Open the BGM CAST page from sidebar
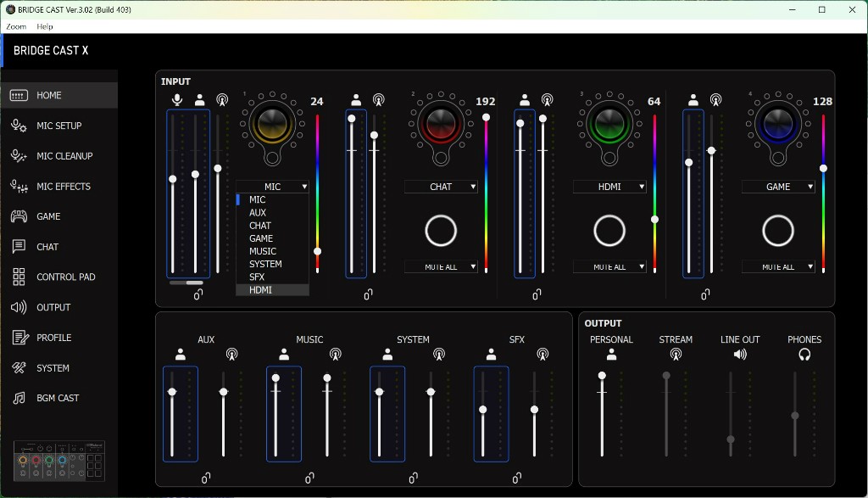 (58, 398)
